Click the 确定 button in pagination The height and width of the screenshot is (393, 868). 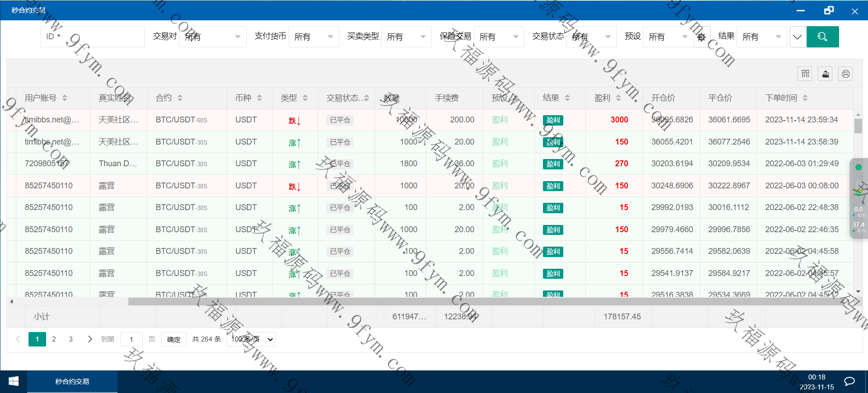point(174,339)
